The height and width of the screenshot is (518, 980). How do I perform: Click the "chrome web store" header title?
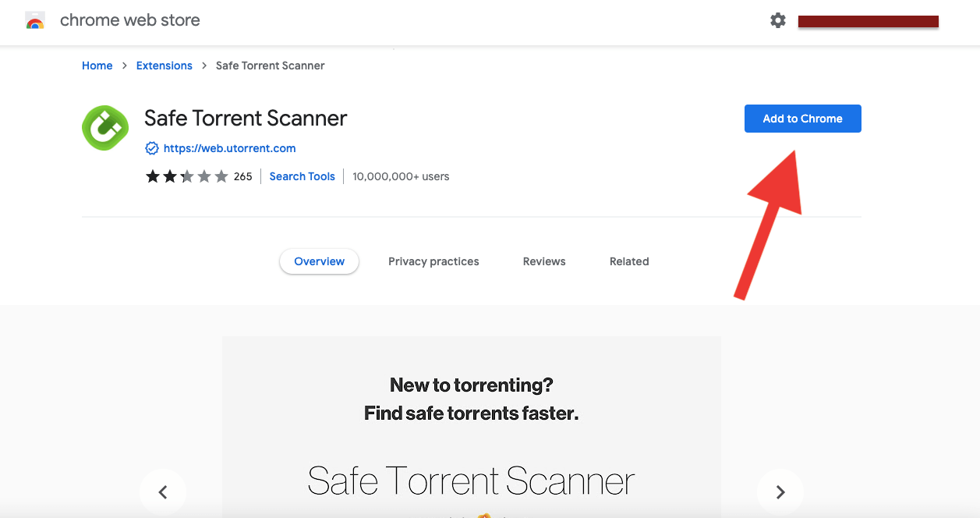pos(130,21)
